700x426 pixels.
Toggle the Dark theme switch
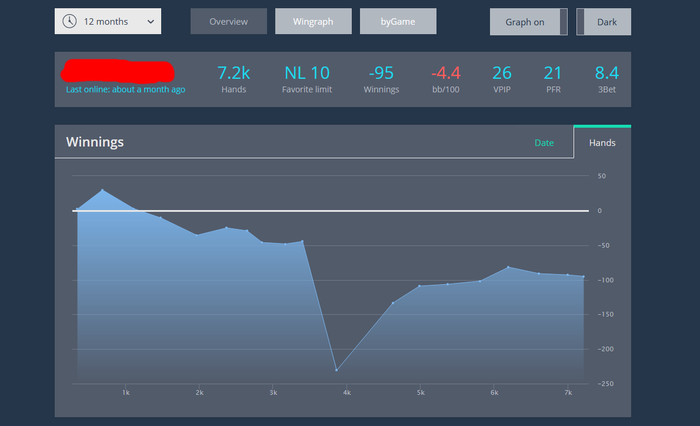(603, 21)
